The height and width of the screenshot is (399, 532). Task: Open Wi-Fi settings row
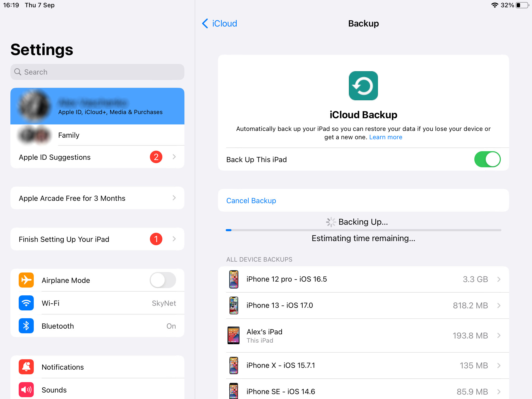(97, 303)
